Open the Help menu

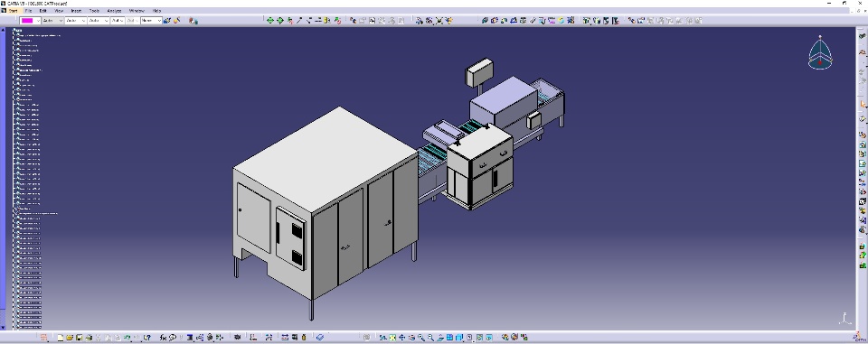point(156,11)
